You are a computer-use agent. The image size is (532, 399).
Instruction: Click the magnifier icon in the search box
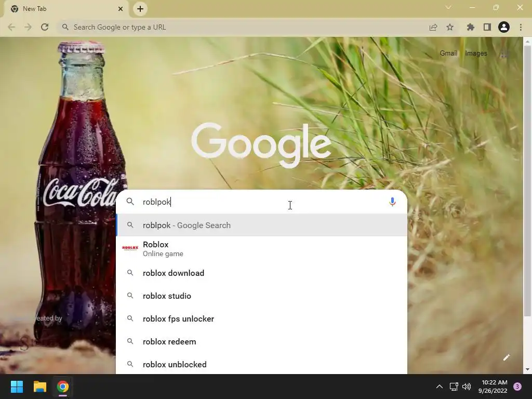(130, 202)
